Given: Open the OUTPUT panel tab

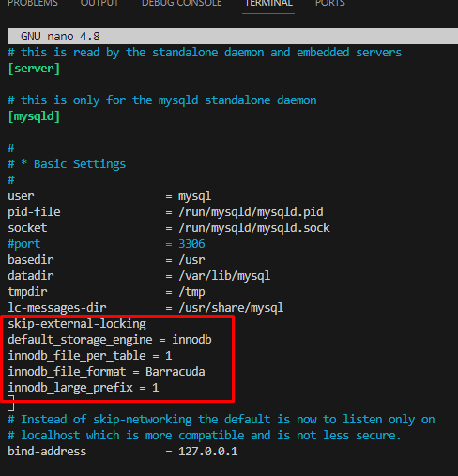Looking at the screenshot, I should click(x=99, y=4).
